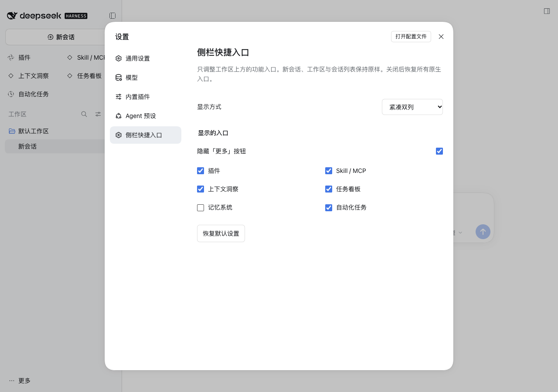Open the 显示方式 dropdown 紧凑双列

(412, 107)
